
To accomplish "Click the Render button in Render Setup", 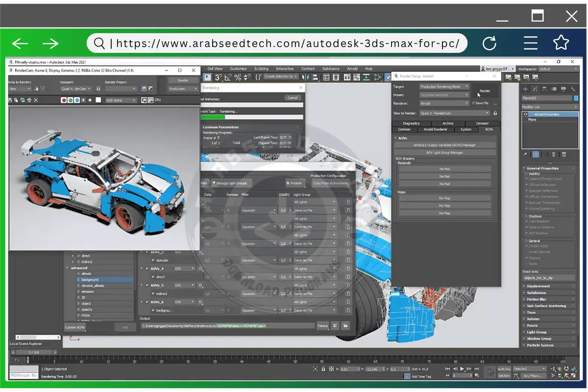I will click(485, 91).
